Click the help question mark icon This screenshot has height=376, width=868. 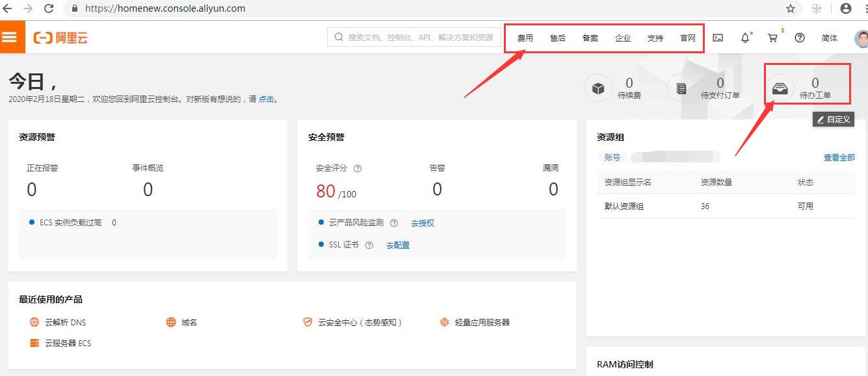[x=800, y=38]
